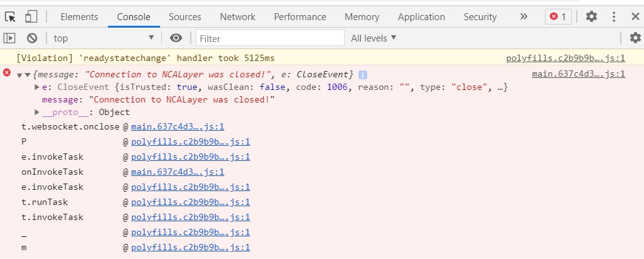This screenshot has width=644, height=259.
Task: Show the console sidebar icon
Action: coord(9,38)
